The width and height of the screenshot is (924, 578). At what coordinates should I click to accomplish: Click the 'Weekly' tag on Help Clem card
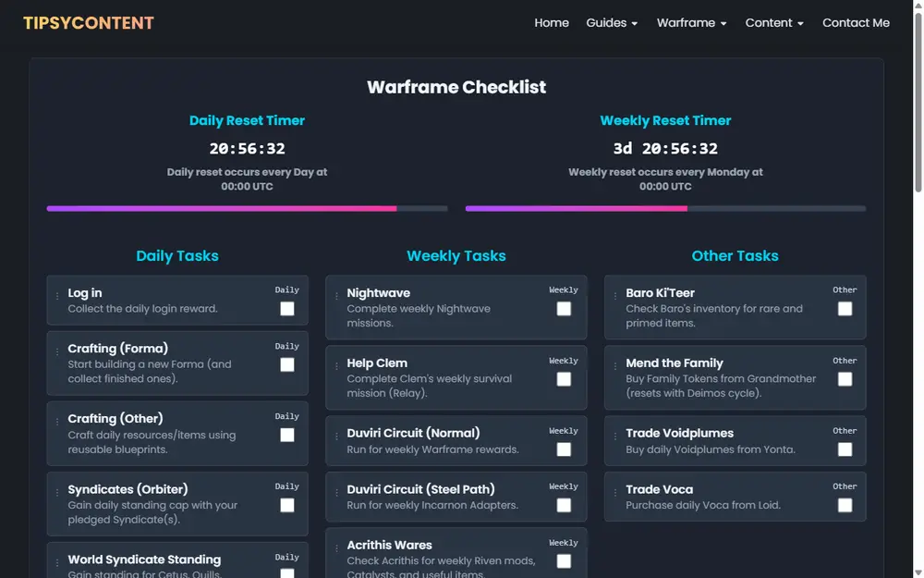(564, 361)
